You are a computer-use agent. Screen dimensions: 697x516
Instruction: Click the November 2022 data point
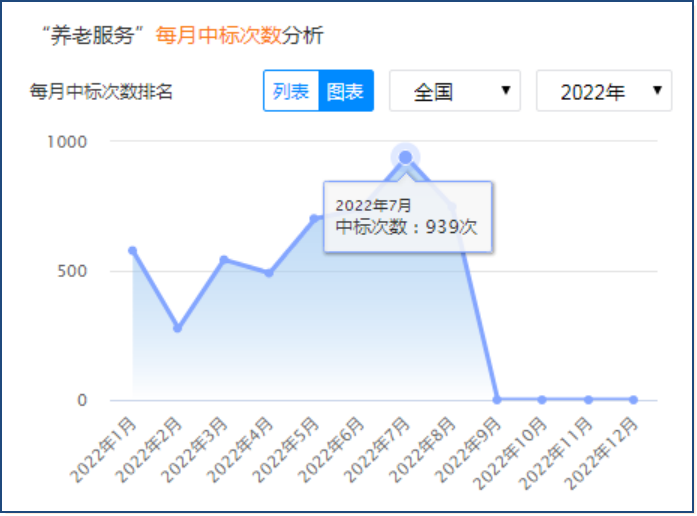tap(588, 399)
